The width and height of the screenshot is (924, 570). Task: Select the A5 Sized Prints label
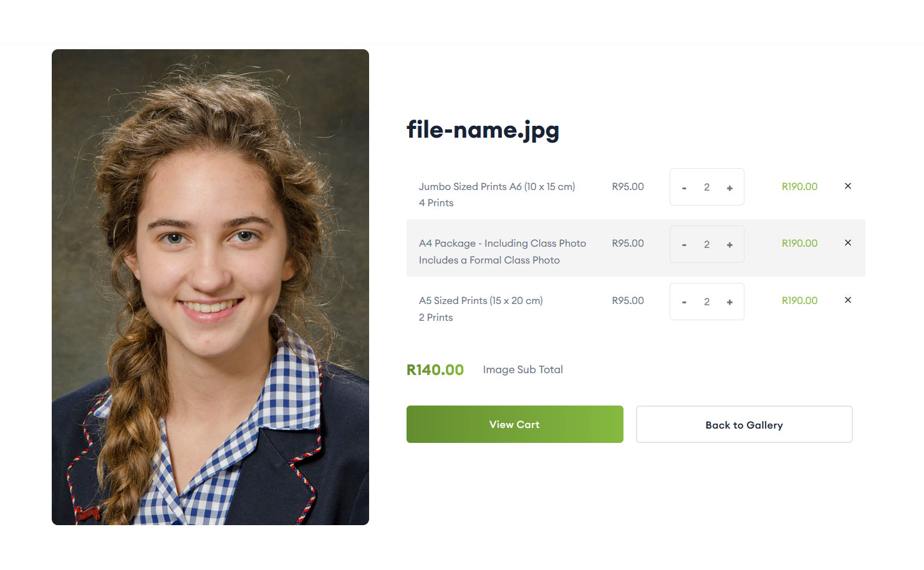pos(481,300)
